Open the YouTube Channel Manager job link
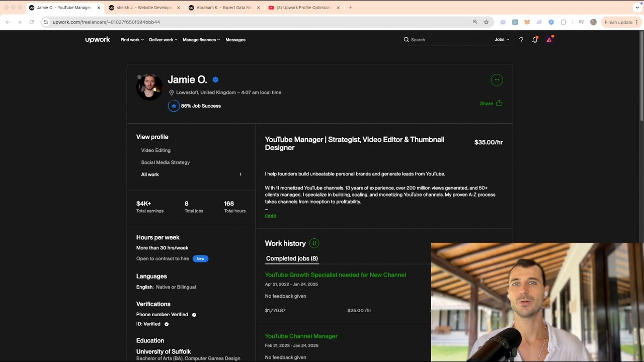 (x=301, y=336)
